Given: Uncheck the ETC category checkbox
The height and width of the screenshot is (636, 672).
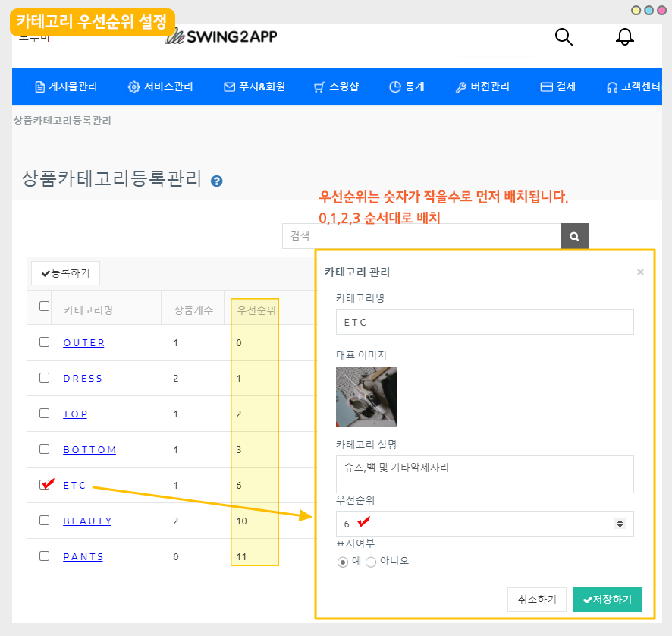Looking at the screenshot, I should coord(44,485).
